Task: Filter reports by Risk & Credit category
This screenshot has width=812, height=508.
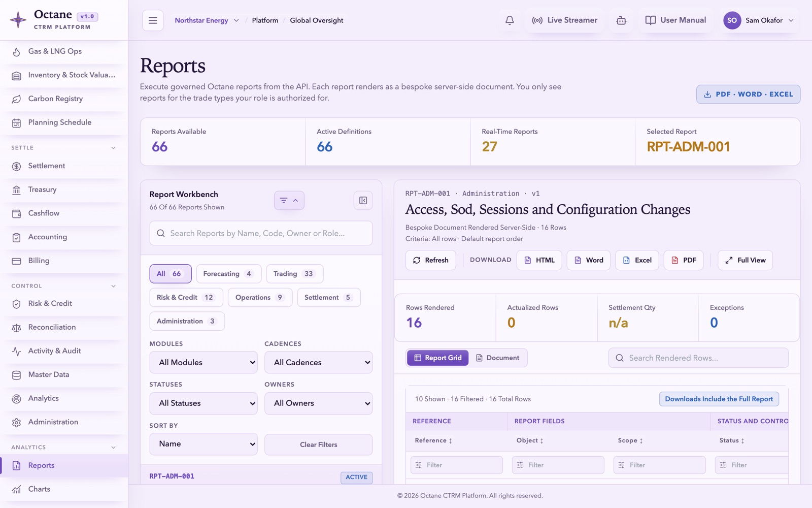Action: tap(186, 297)
